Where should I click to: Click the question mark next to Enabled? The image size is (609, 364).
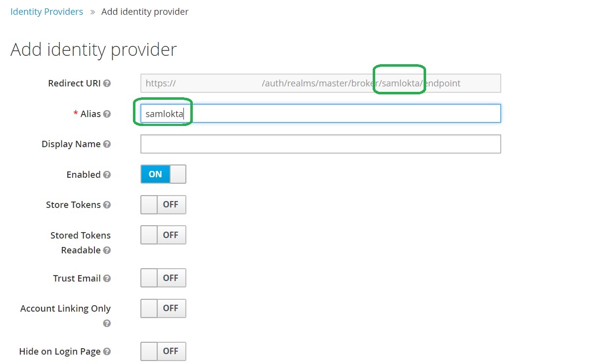coord(107,175)
